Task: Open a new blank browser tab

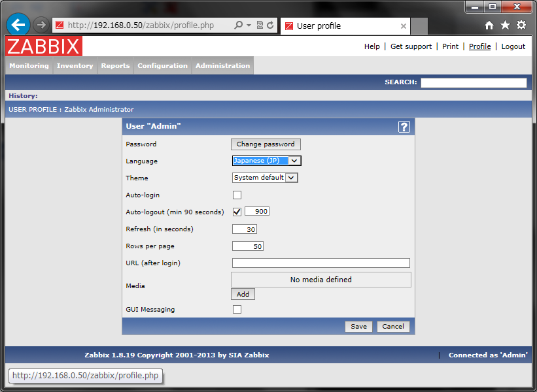Action: pos(419,26)
